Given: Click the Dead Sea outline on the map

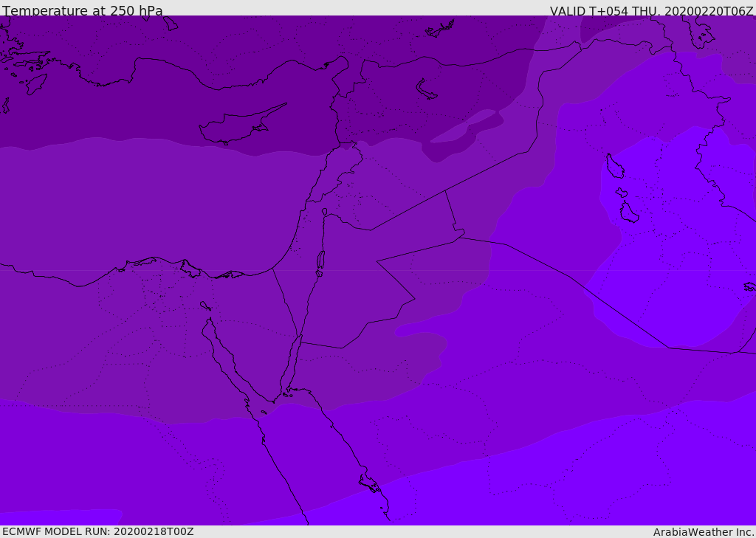Looking at the screenshot, I should [x=320, y=261].
